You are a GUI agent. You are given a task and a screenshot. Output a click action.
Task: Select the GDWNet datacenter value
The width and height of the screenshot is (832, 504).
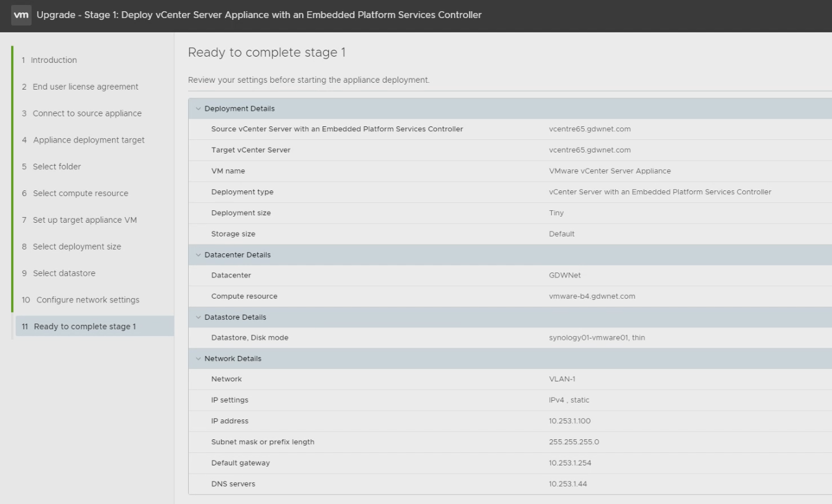[x=565, y=276]
